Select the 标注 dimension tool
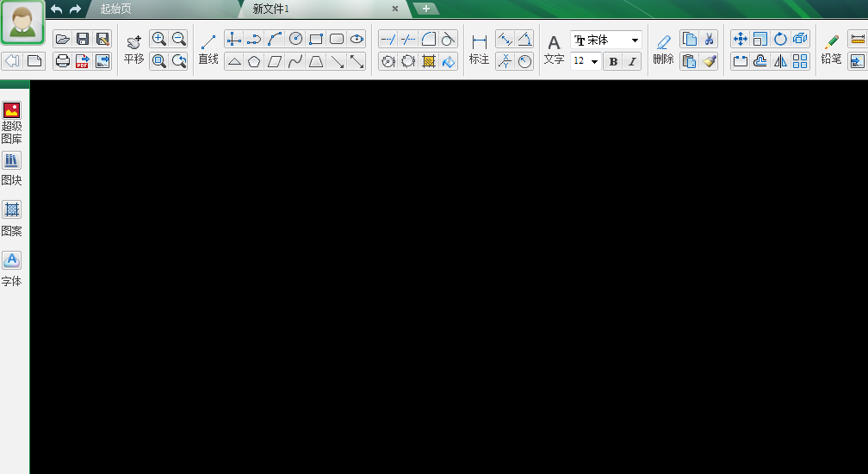868x474 pixels. [479, 49]
